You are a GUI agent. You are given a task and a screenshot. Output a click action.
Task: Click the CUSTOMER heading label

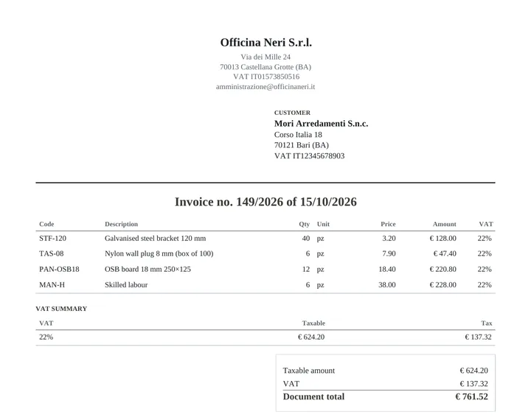(292, 113)
